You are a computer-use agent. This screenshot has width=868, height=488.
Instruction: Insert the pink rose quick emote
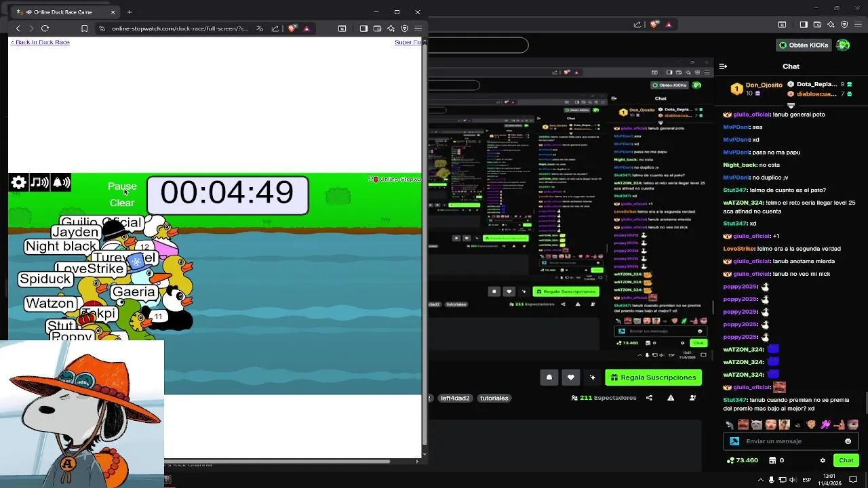point(825,425)
